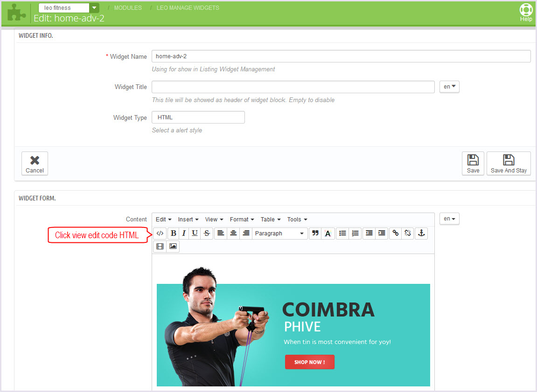Focus the Widget Name field
Image resolution: width=537 pixels, height=392 pixels.
[x=341, y=56]
